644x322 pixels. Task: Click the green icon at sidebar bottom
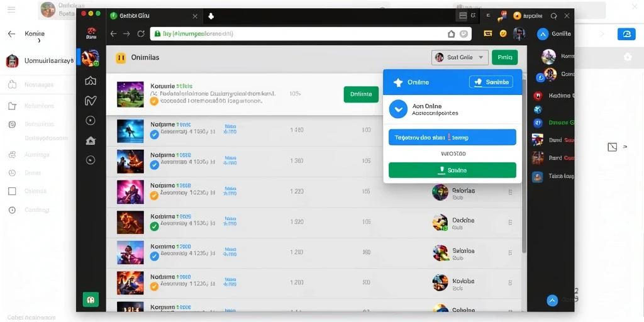click(91, 299)
